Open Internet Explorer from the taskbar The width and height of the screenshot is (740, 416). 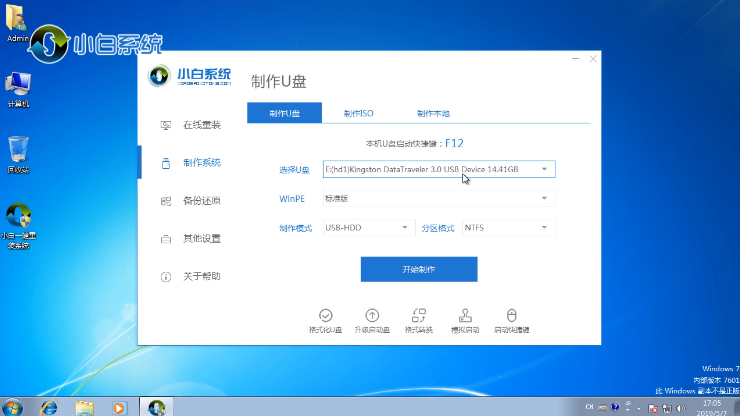[x=49, y=407]
